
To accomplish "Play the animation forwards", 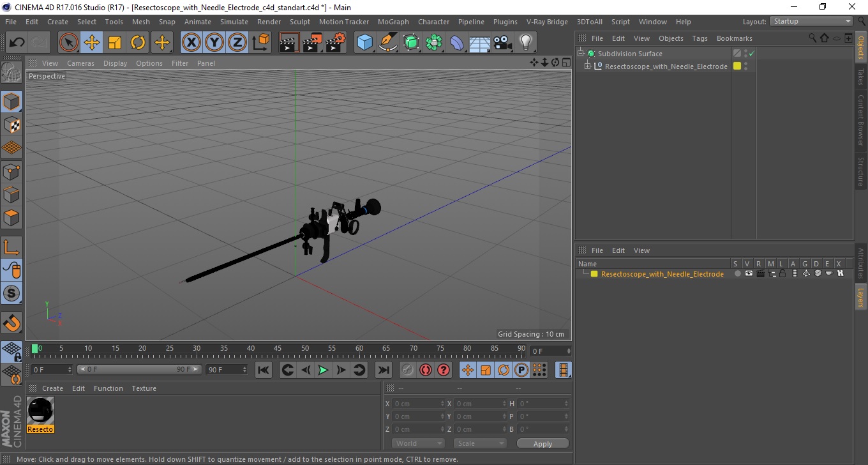I will [x=323, y=370].
